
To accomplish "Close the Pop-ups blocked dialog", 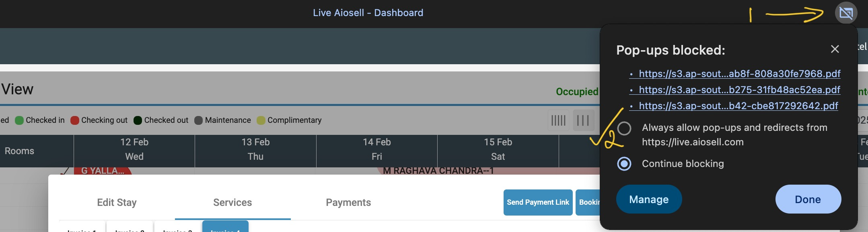I will coord(835,49).
